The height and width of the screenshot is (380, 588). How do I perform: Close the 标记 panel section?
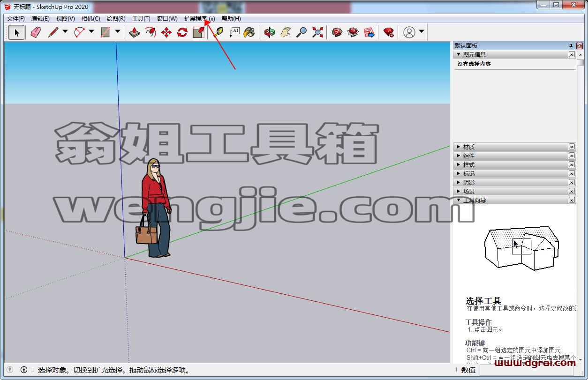(572, 173)
